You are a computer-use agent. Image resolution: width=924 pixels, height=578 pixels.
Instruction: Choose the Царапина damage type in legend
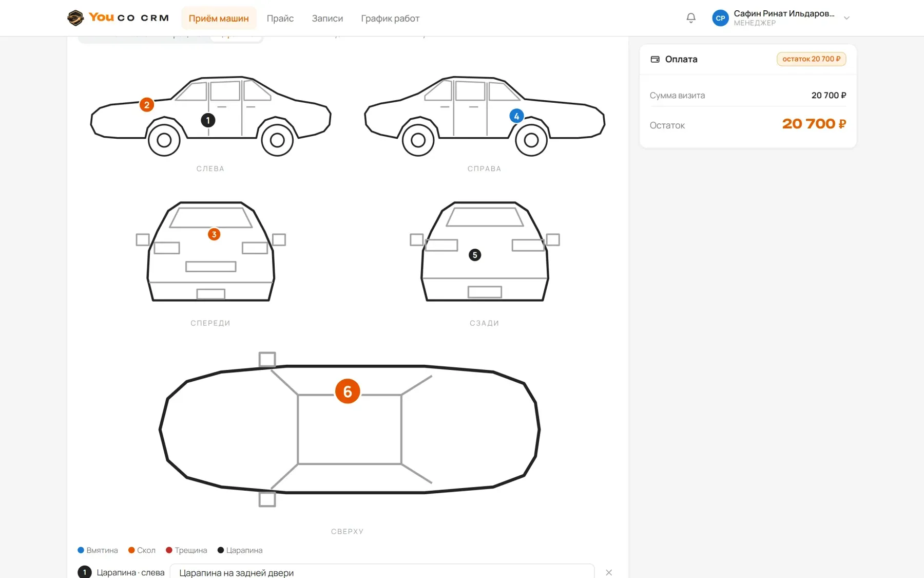240,550
